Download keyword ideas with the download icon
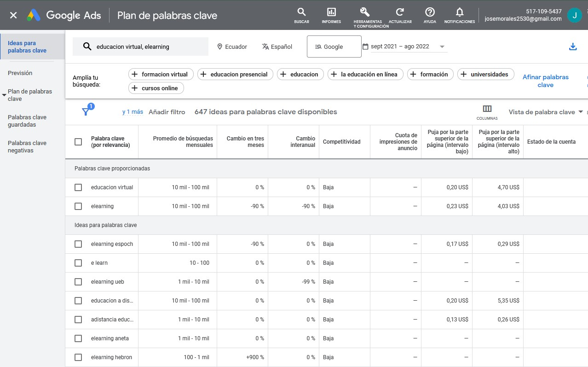This screenshot has height=367, width=588. point(573,47)
